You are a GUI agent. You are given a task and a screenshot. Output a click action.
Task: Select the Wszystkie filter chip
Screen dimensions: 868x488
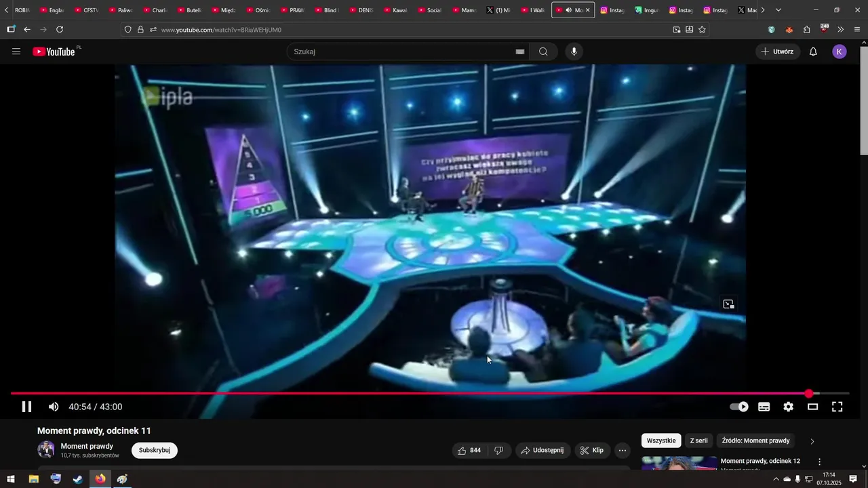(661, 441)
